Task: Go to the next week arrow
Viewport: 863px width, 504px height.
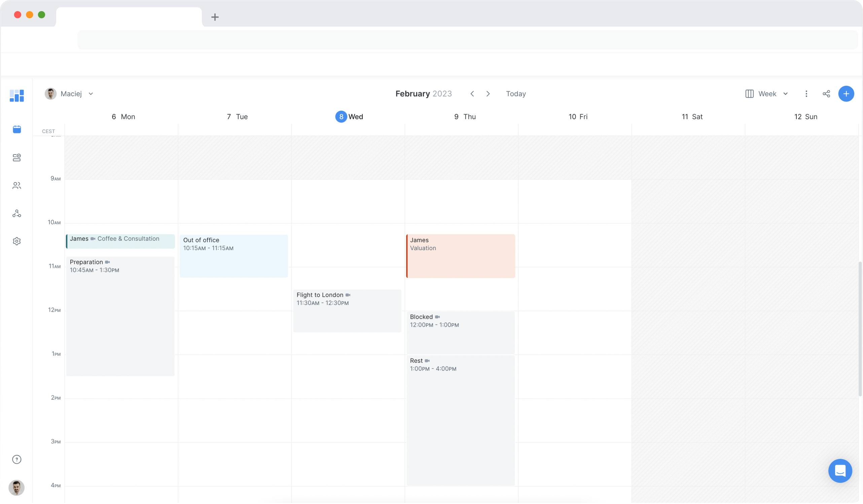Action: (x=488, y=94)
